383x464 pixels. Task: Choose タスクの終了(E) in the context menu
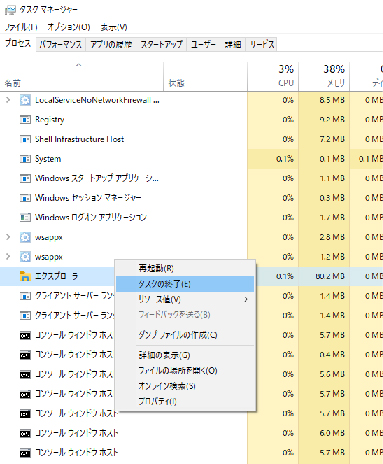(x=185, y=284)
